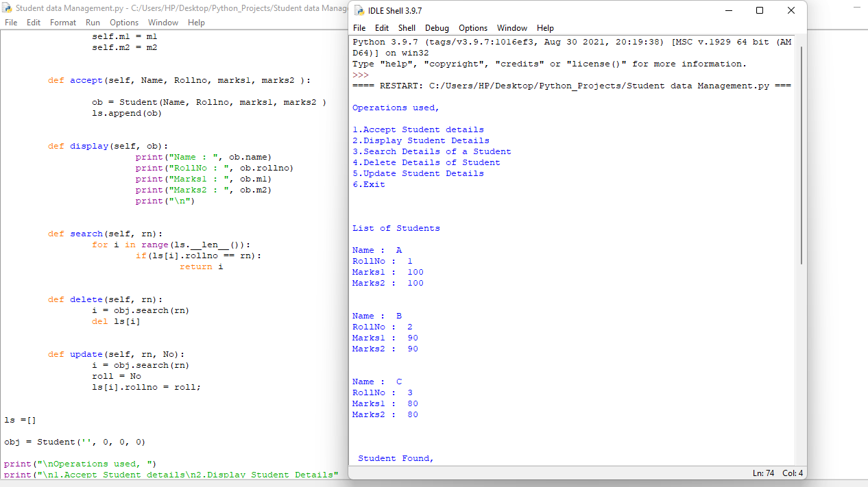Open Format menu in the editor window

(x=63, y=23)
